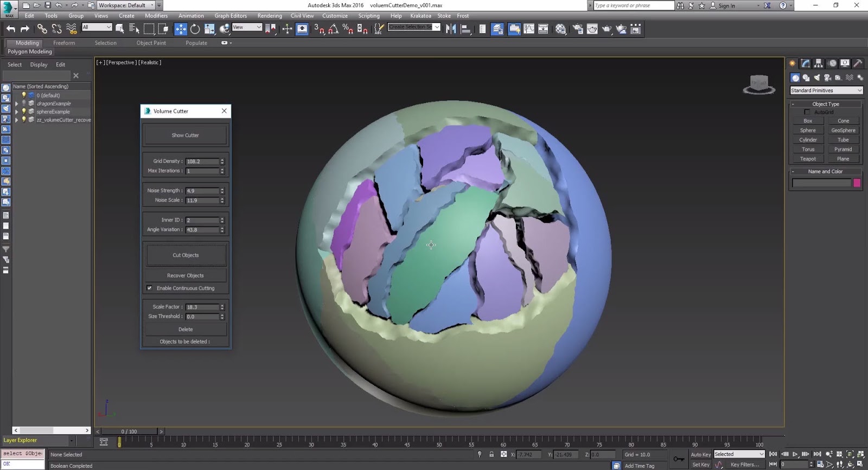This screenshot has width=868, height=470.
Task: Click the pink object color swatch
Action: [x=857, y=183]
